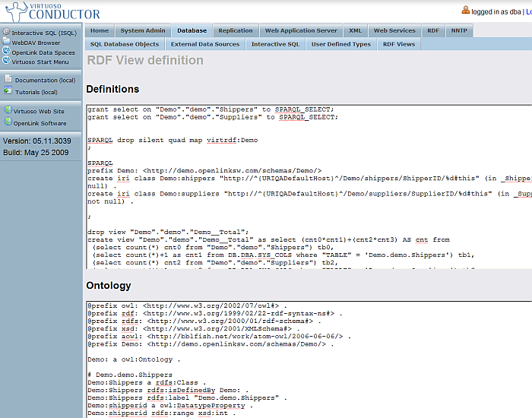
Task: Select the Database tab
Action: [x=192, y=30]
